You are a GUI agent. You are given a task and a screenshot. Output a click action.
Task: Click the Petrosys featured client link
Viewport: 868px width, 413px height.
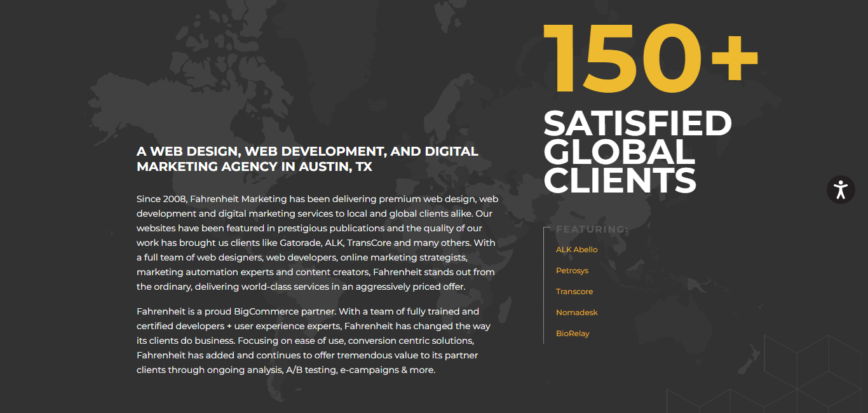point(572,271)
